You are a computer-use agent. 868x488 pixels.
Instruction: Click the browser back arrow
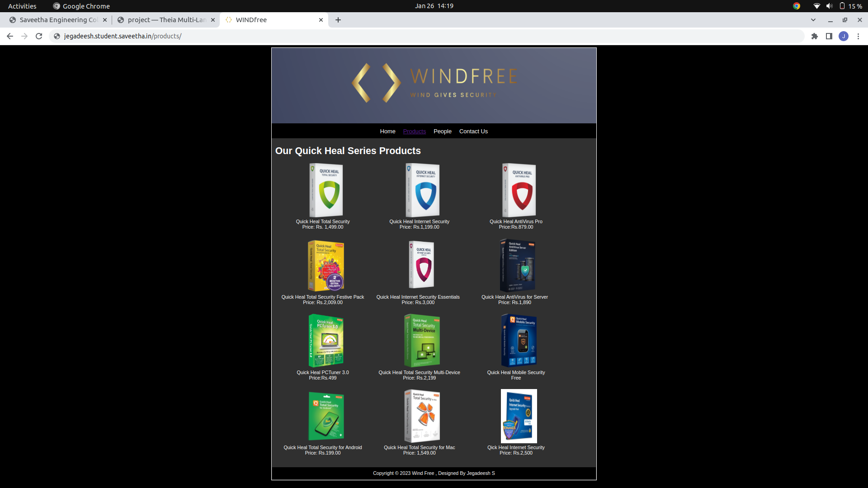pos(10,36)
